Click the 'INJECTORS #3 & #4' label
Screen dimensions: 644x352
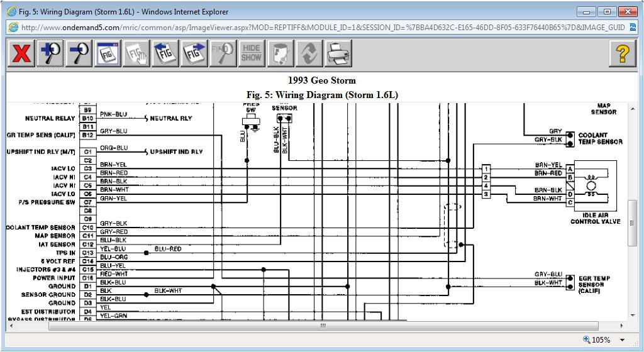[x=46, y=270]
